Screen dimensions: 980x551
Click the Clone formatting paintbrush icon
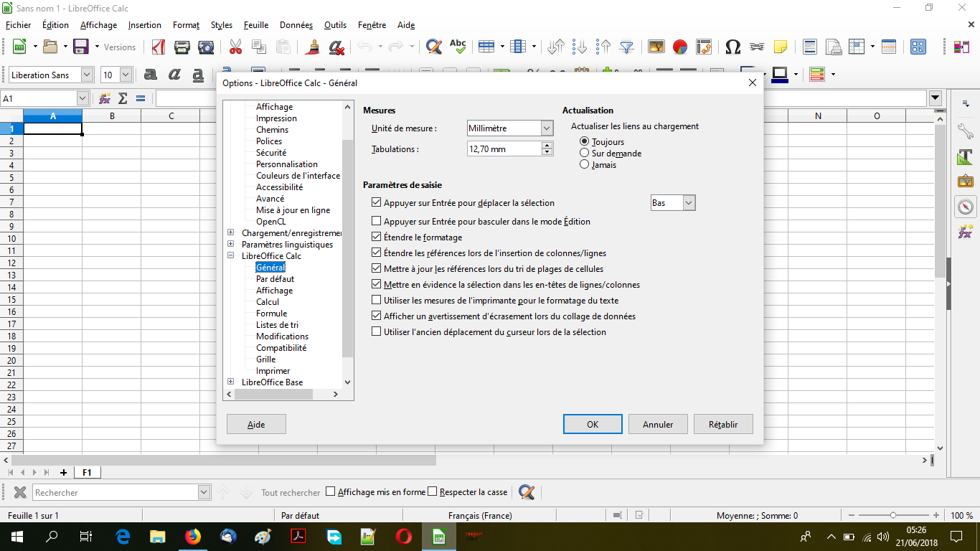(312, 47)
